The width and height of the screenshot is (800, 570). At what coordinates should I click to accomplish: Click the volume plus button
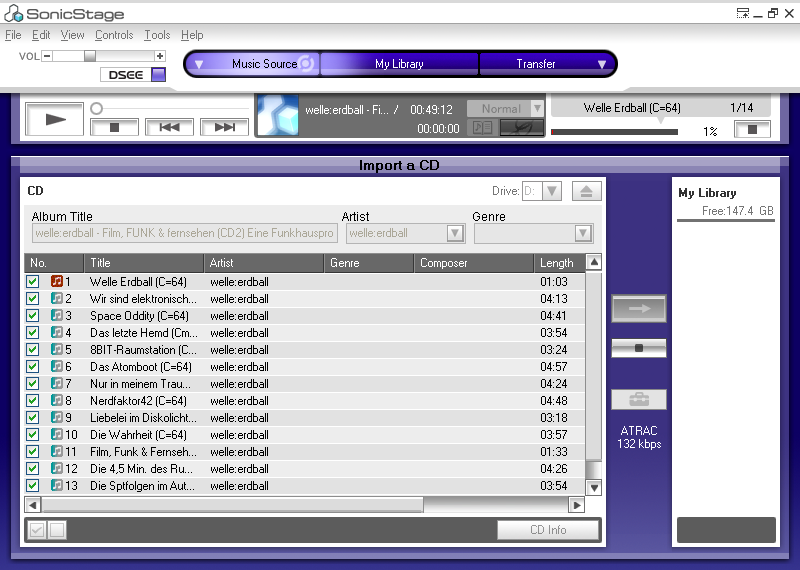pyautogui.click(x=160, y=56)
